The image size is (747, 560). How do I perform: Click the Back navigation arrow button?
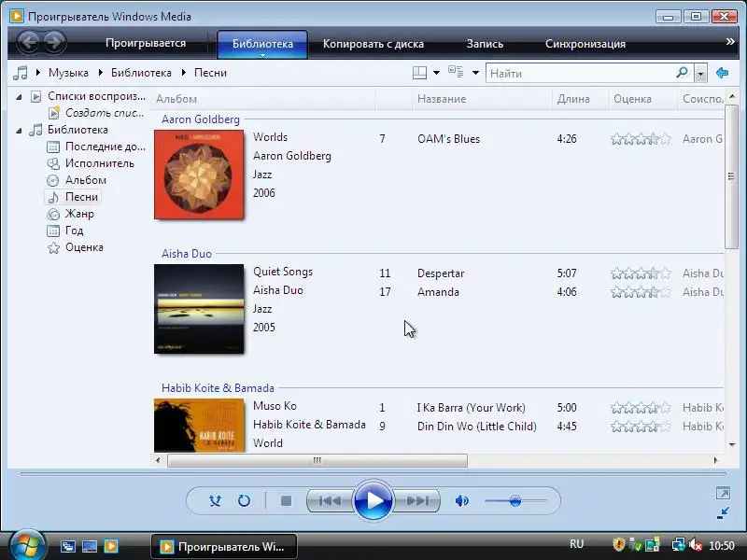pyautogui.click(x=29, y=42)
